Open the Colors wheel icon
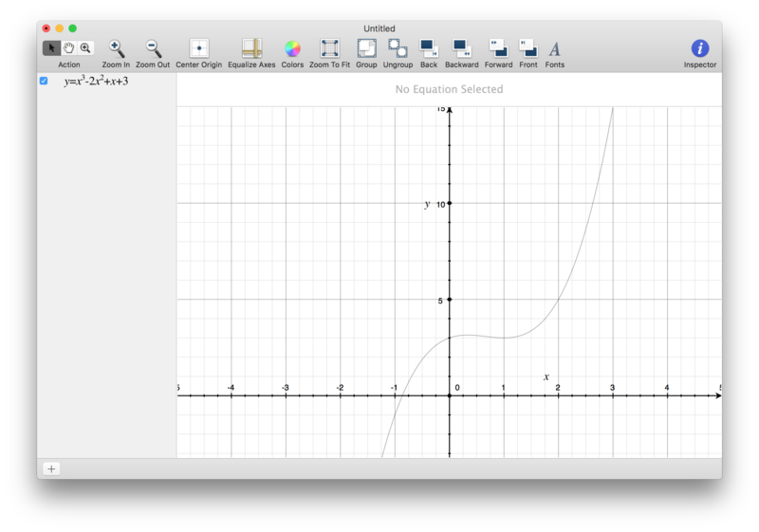Image resolution: width=759 pixels, height=532 pixels. point(292,48)
